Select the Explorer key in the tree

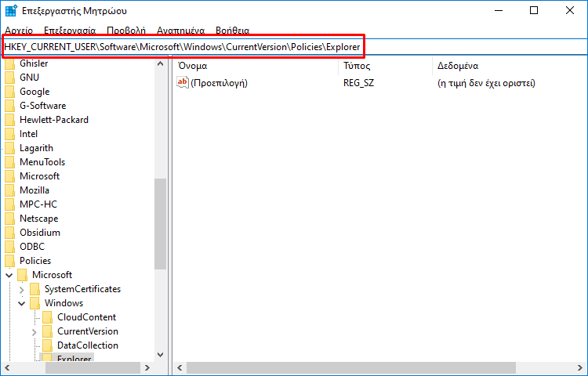(x=74, y=357)
